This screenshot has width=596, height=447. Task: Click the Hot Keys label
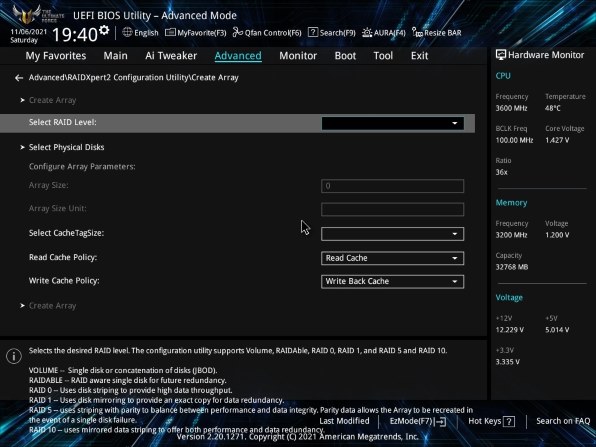[x=485, y=421]
